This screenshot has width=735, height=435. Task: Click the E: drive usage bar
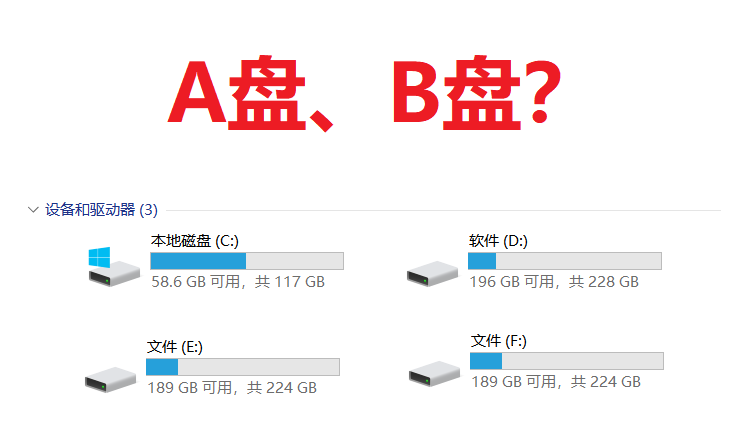(243, 367)
